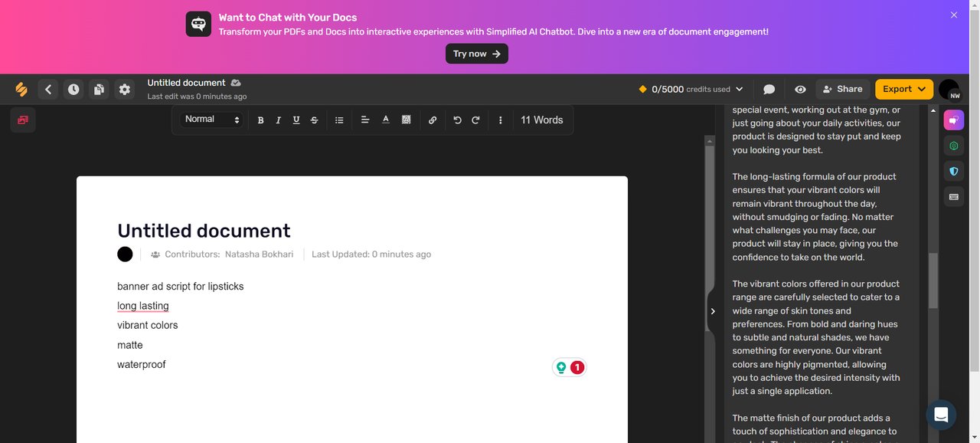
Task: Open the Normal text style dropdown
Action: click(212, 120)
